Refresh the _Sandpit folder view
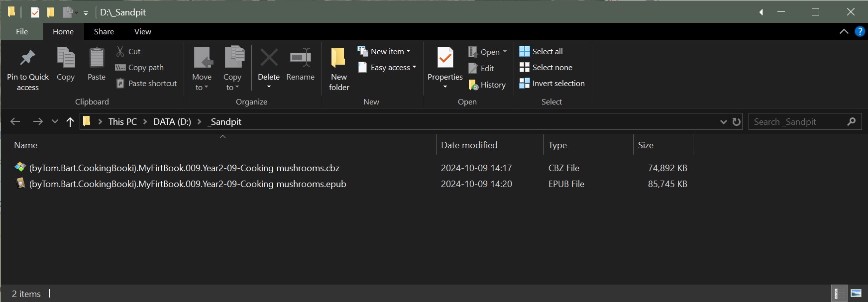868x302 pixels. [737, 122]
